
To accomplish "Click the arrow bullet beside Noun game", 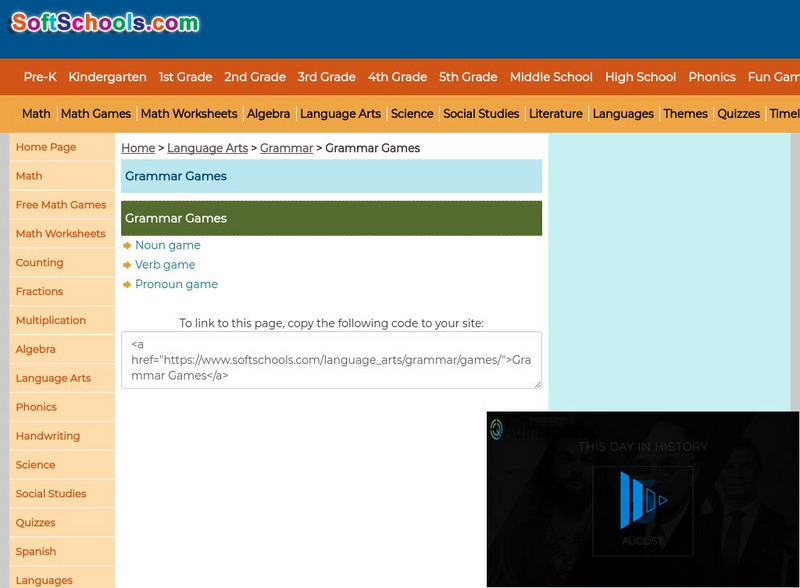I will [x=128, y=246].
